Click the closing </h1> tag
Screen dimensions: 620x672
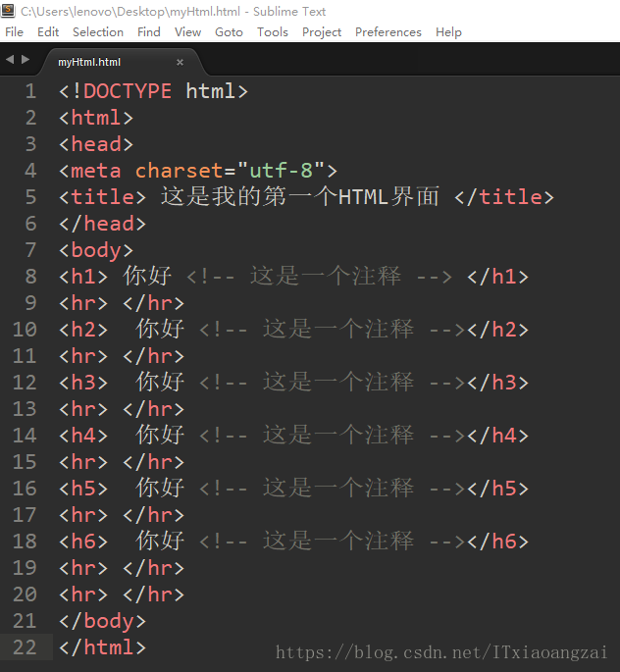pyautogui.click(x=498, y=277)
